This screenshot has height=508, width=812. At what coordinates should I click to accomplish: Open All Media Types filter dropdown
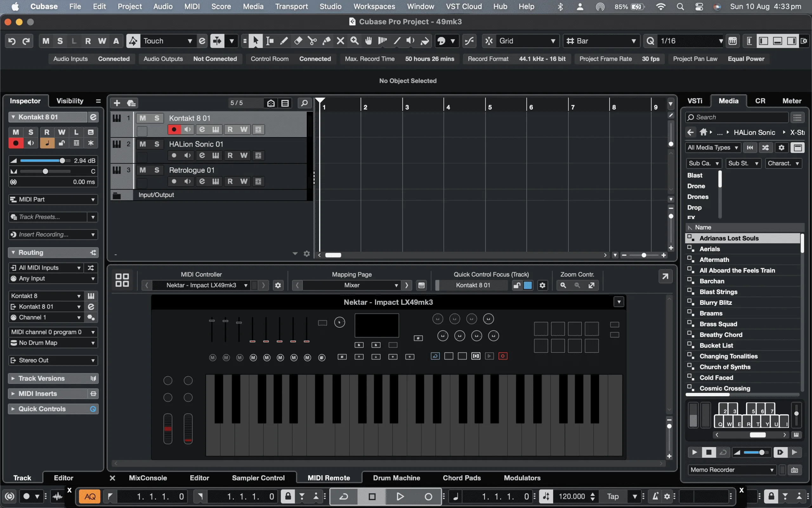coord(713,148)
